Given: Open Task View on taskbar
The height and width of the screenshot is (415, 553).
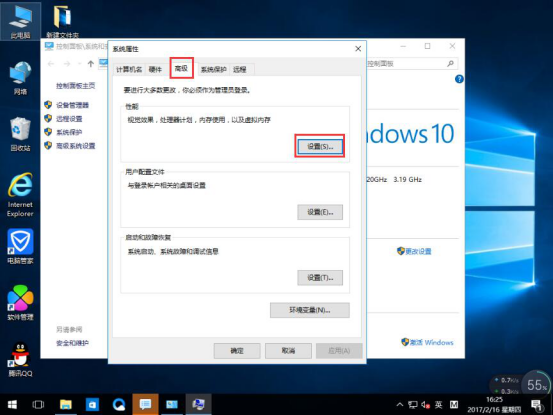Looking at the screenshot, I should [38, 404].
